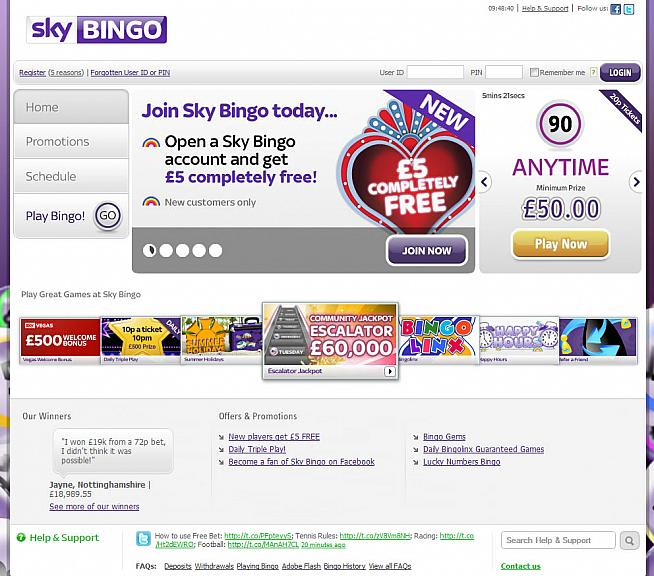Click the Remember me help question icon
The image size is (654, 576).
[593, 72]
